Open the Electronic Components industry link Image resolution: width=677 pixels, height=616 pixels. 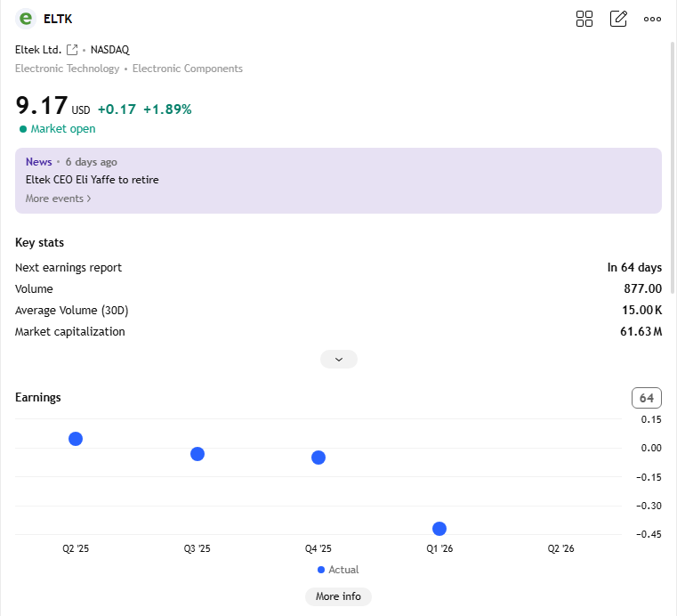[188, 69]
